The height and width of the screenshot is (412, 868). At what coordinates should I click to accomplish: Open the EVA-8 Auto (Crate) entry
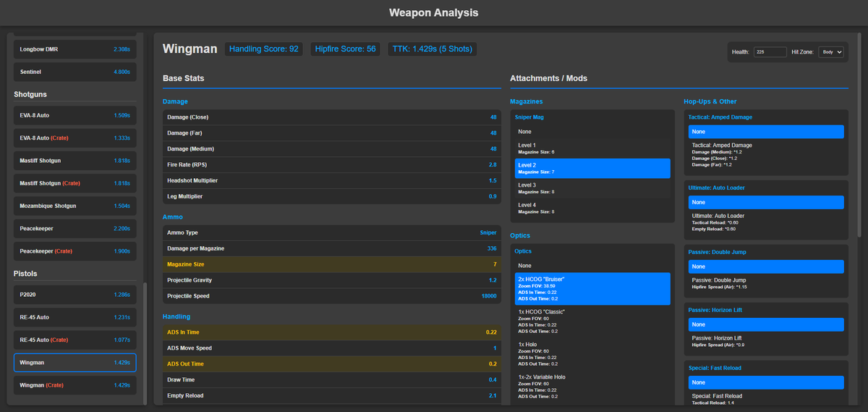(x=75, y=138)
